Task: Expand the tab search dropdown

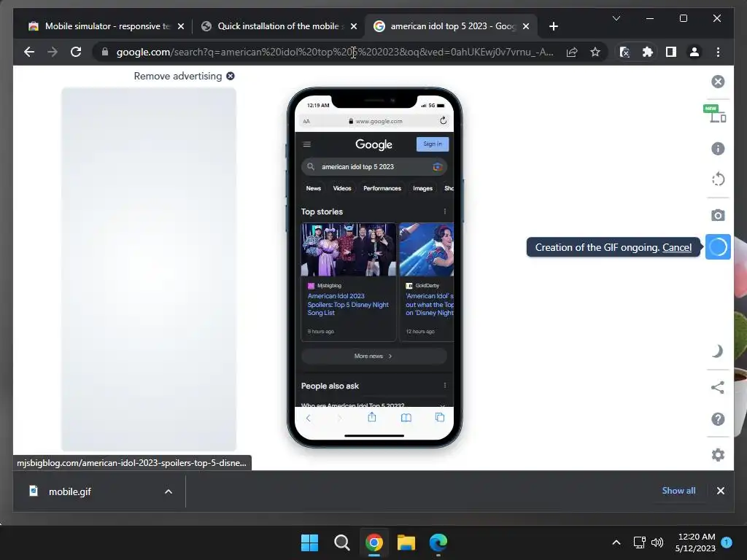Action: click(x=616, y=18)
